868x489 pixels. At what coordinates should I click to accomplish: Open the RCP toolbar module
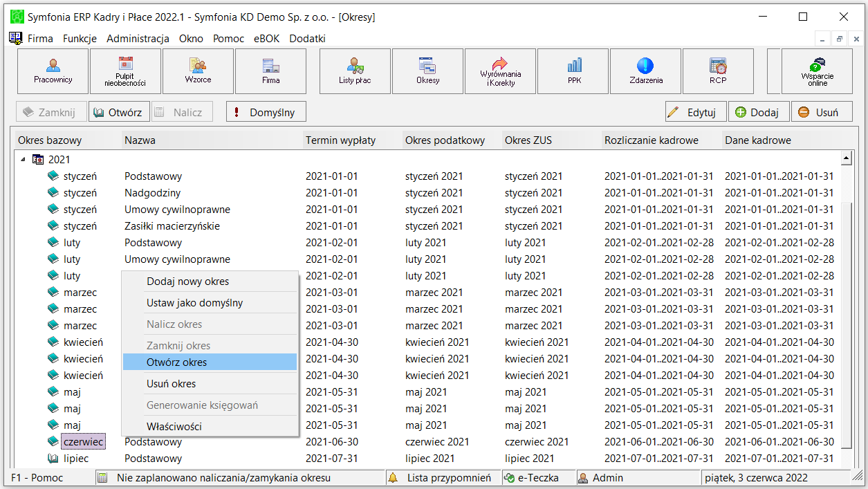(x=718, y=71)
